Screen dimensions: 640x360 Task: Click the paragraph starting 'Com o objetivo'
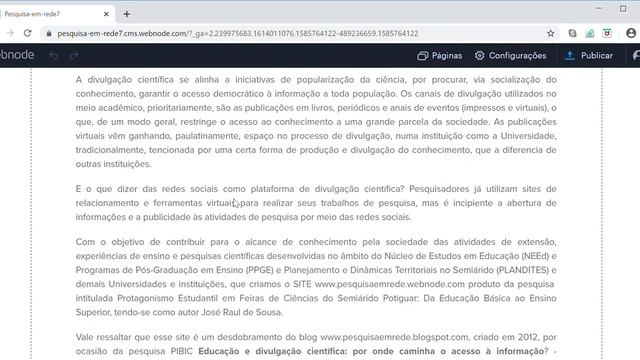pos(316,277)
